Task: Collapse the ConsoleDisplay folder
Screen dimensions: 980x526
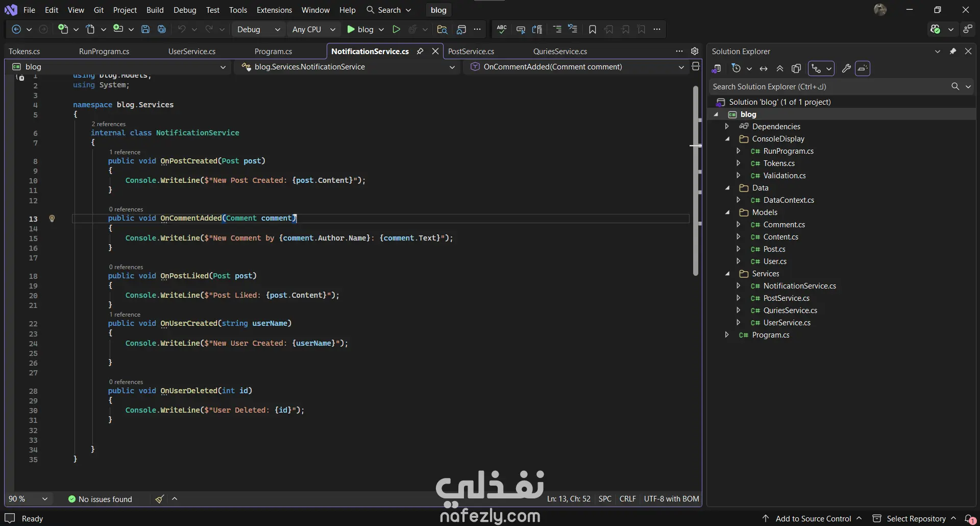Action: pos(728,139)
